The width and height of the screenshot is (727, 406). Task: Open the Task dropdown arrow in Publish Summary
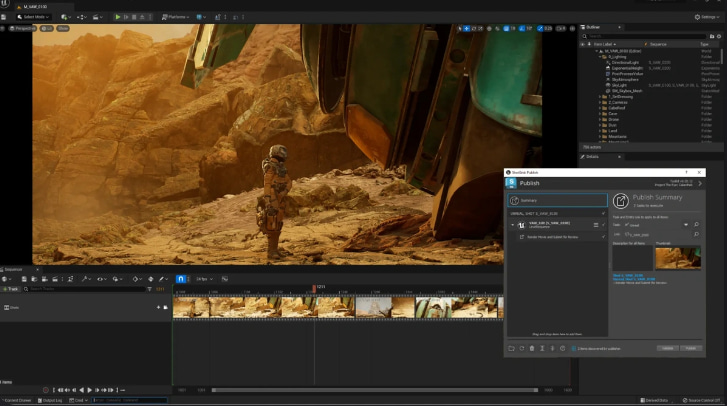tap(686, 225)
